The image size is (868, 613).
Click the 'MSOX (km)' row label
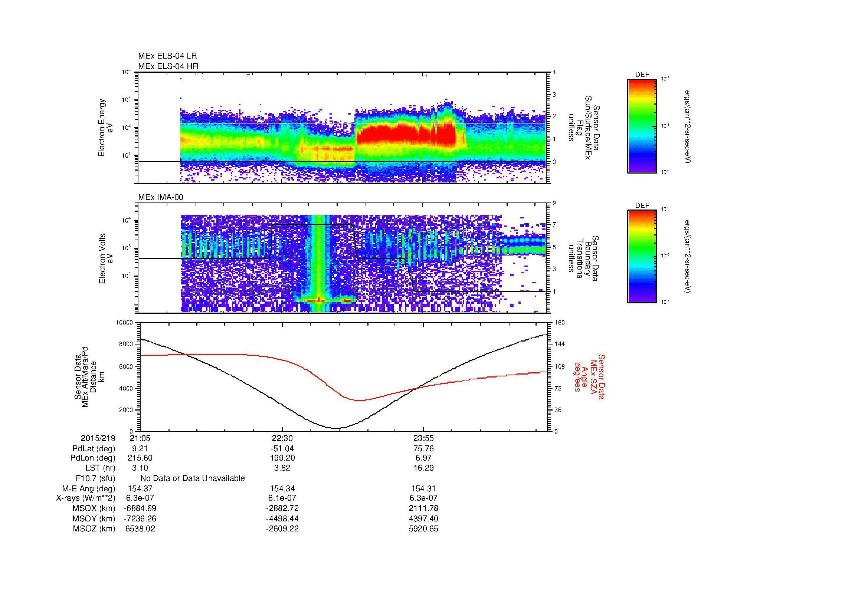(x=95, y=508)
